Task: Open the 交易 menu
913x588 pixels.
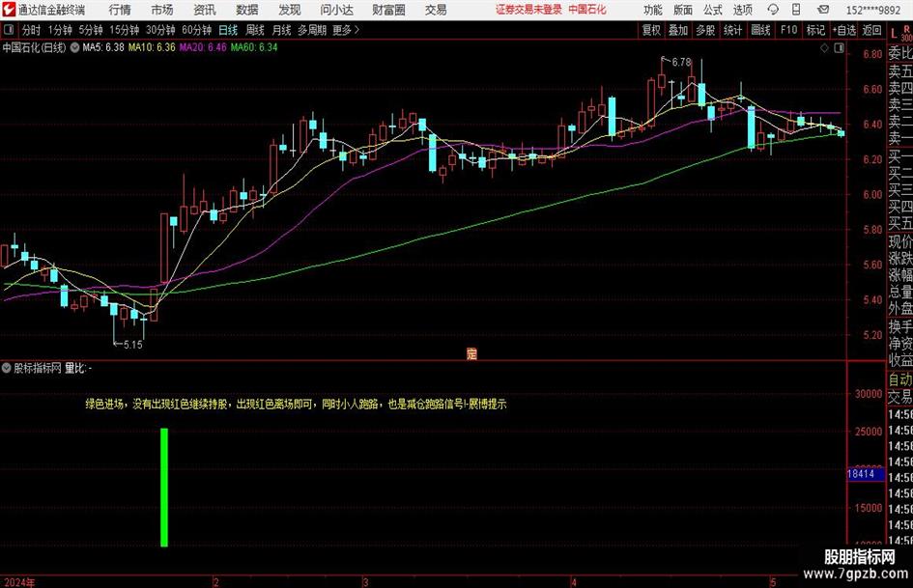Action: coord(436,10)
